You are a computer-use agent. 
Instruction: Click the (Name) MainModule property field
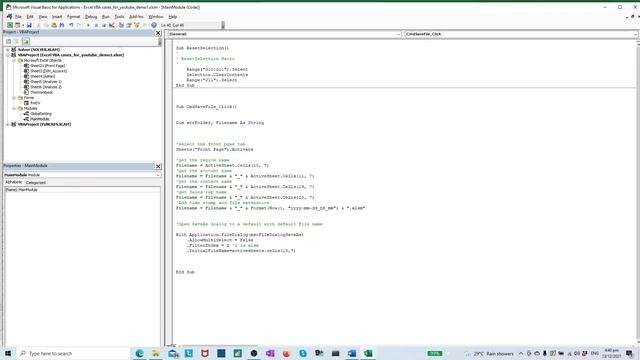(x=82, y=190)
